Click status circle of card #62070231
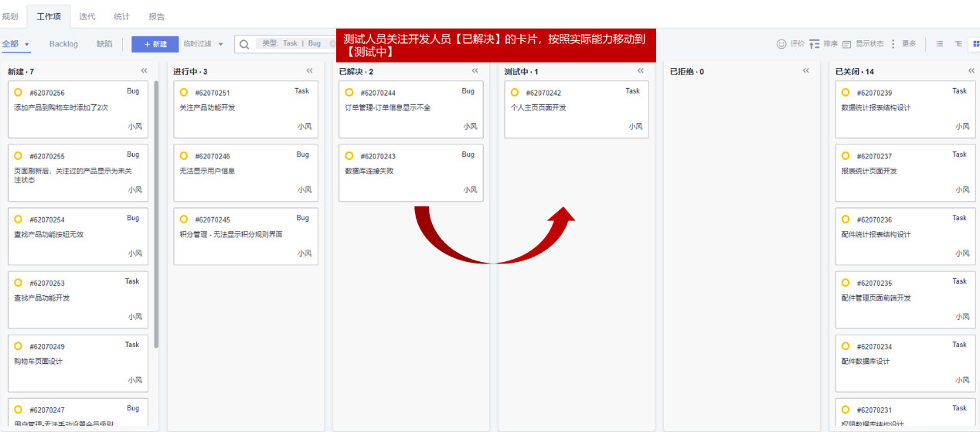The width and height of the screenshot is (980, 432). click(x=845, y=409)
